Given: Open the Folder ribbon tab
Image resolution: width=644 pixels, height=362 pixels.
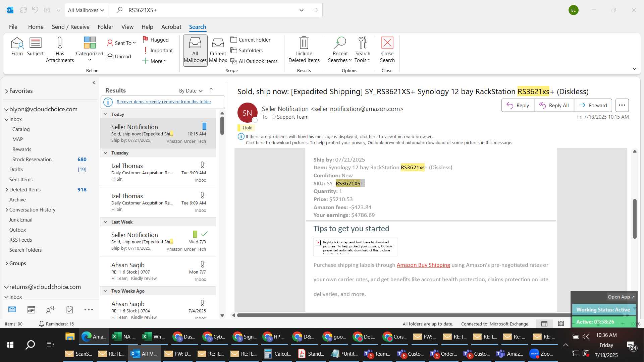Looking at the screenshot, I should click(x=105, y=27).
